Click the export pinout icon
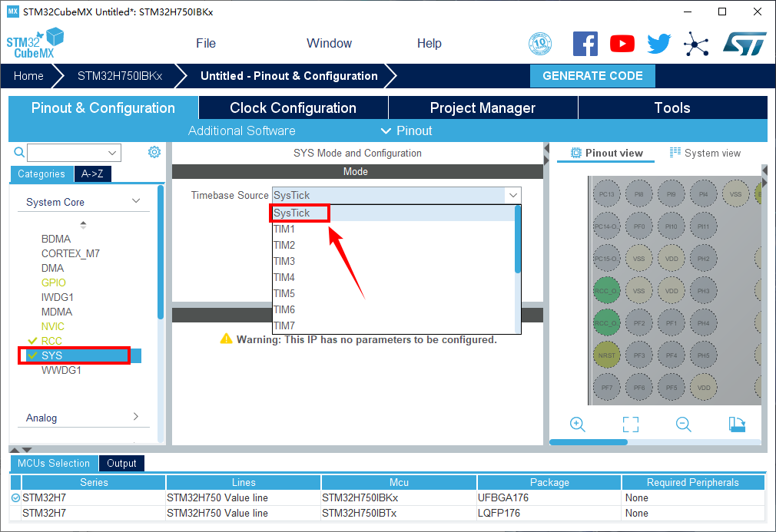The image size is (776, 532). pos(737,424)
